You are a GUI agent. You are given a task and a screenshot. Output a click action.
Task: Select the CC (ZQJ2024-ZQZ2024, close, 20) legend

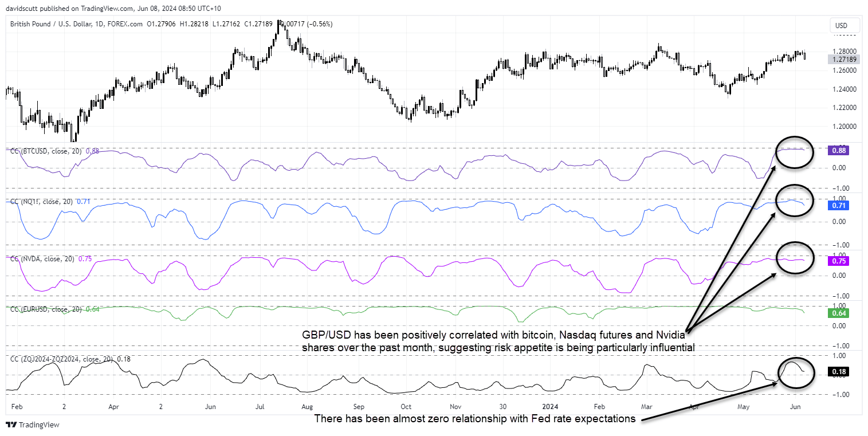(x=62, y=359)
